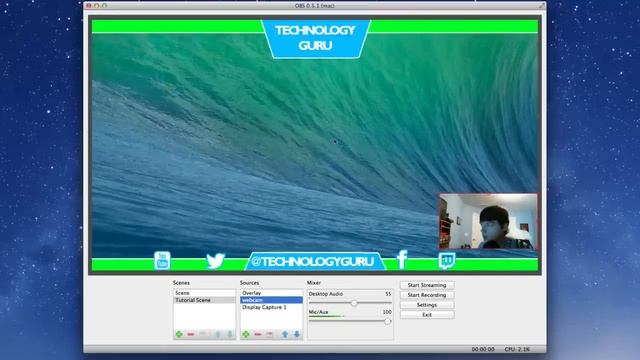Move scene up arrow in the Scenes toolbar
This screenshot has height=360, width=640.
click(x=218, y=334)
